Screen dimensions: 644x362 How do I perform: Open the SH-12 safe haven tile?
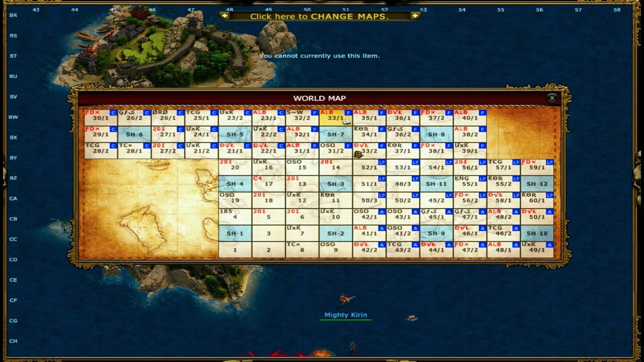537,184
